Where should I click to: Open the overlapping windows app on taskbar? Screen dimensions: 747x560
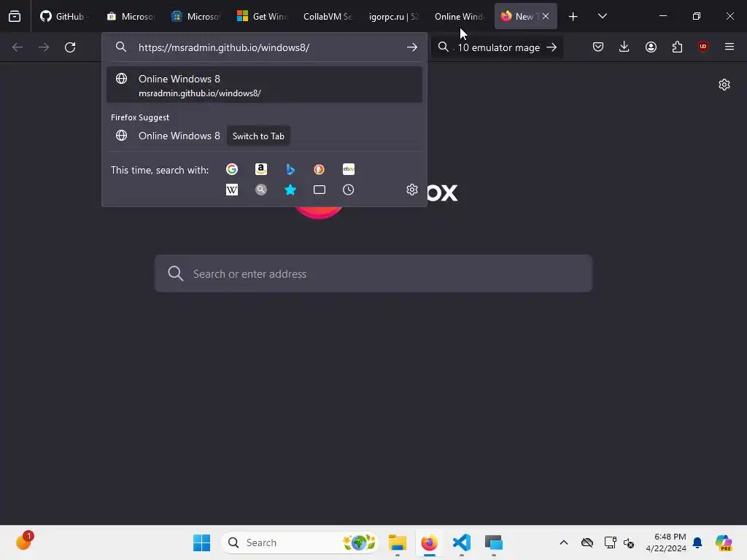[494, 542]
